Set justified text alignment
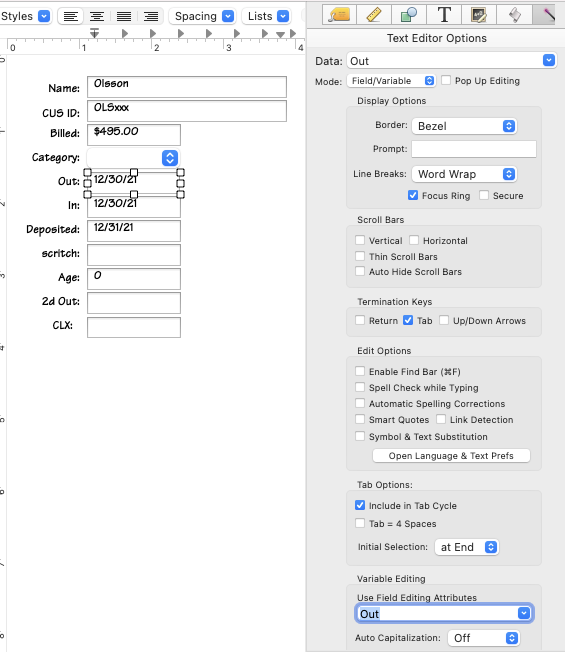The image size is (565, 652). pyautogui.click(x=124, y=16)
